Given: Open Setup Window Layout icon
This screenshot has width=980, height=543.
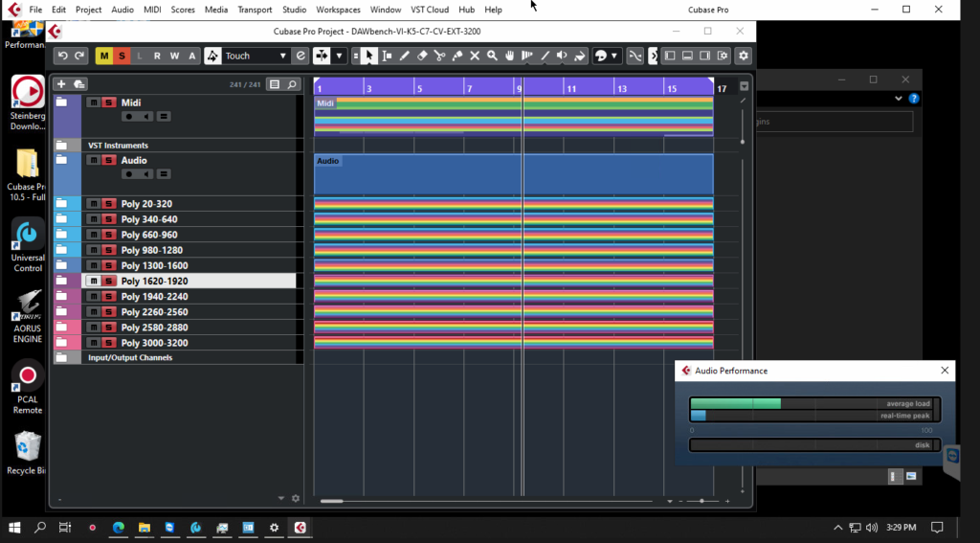Looking at the screenshot, I should (x=723, y=56).
